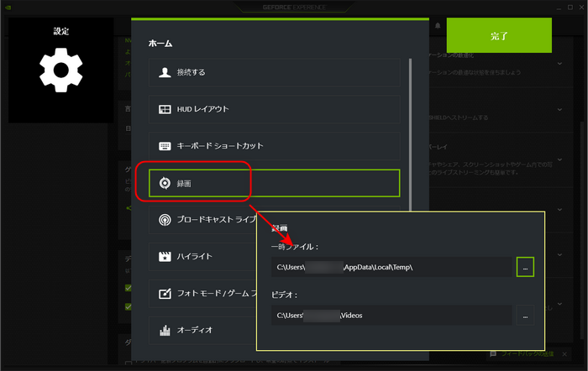Click the HUD レイアウト grid icon

pyautogui.click(x=165, y=109)
